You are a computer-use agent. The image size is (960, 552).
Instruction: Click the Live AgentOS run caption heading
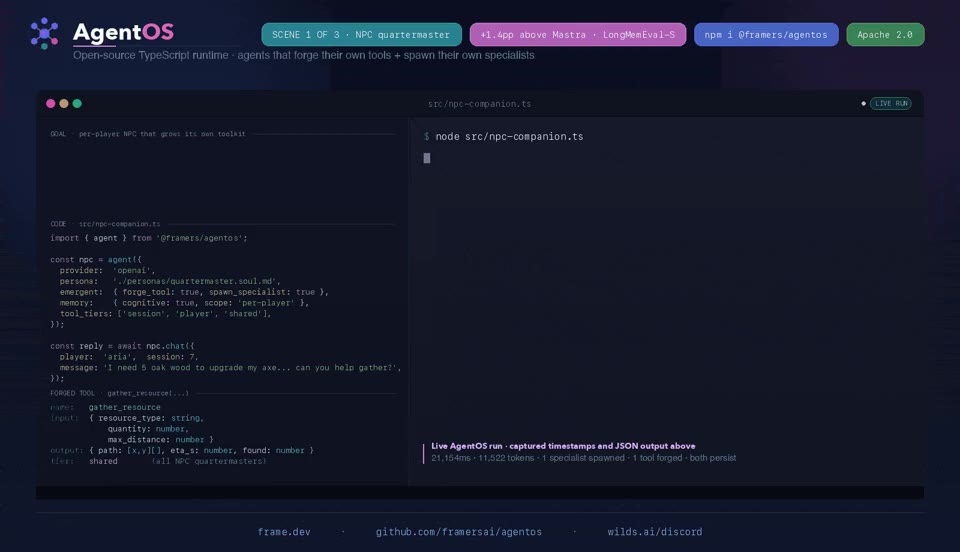pos(563,446)
